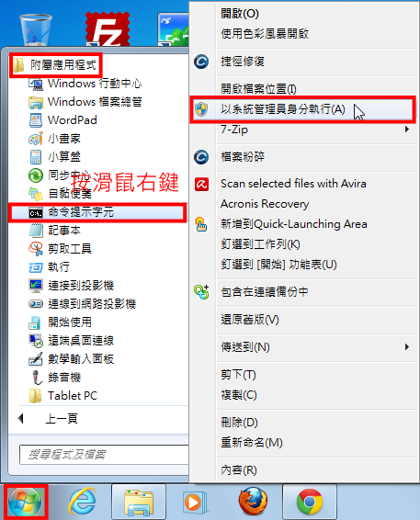Viewport: 420px width, 520px height.
Task: Open Google Chrome from the taskbar
Action: point(310,503)
